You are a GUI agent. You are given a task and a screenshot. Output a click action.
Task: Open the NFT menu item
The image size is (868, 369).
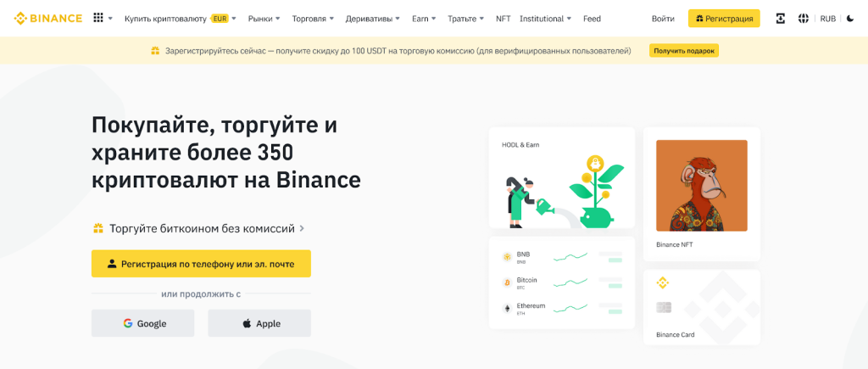503,18
